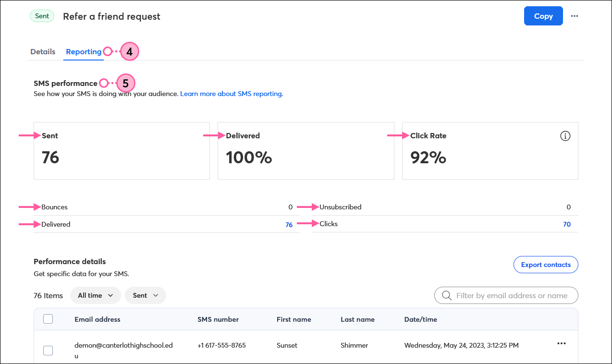This screenshot has width=612, height=364.
Task: Select the Reporting tab
Action: pos(84,51)
